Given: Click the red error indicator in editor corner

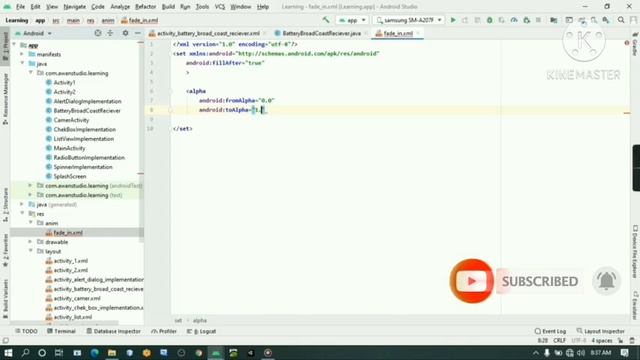Looking at the screenshot, I should 627,43.
